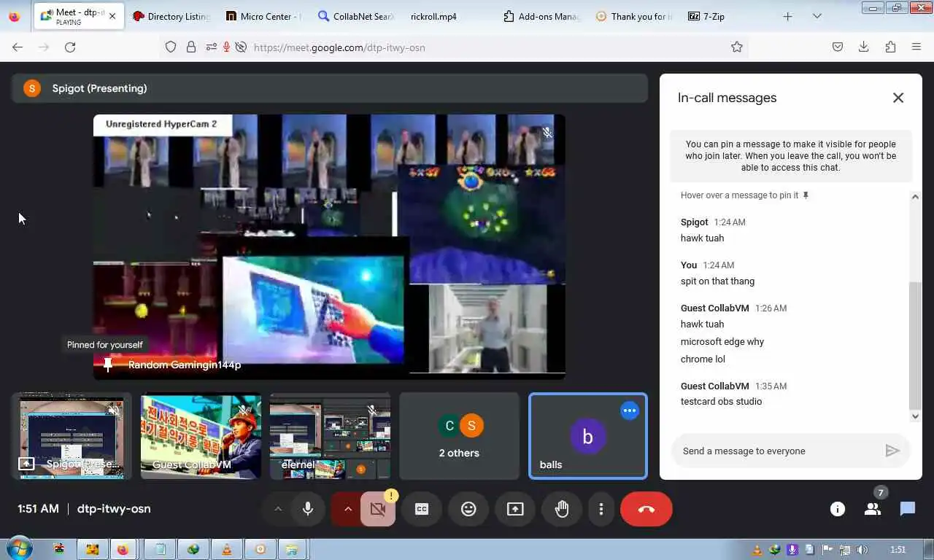This screenshot has height=560, width=934.
Task: Open the Windows Start orb
Action: (x=19, y=548)
